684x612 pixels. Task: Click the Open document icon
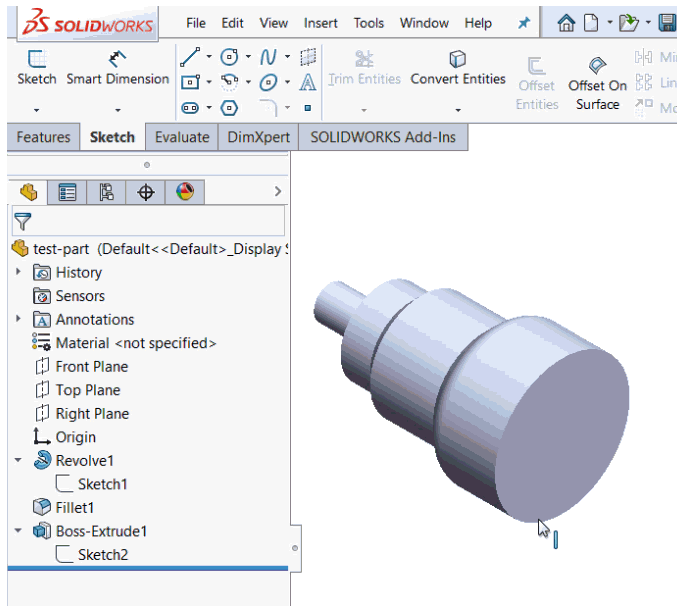tap(629, 23)
